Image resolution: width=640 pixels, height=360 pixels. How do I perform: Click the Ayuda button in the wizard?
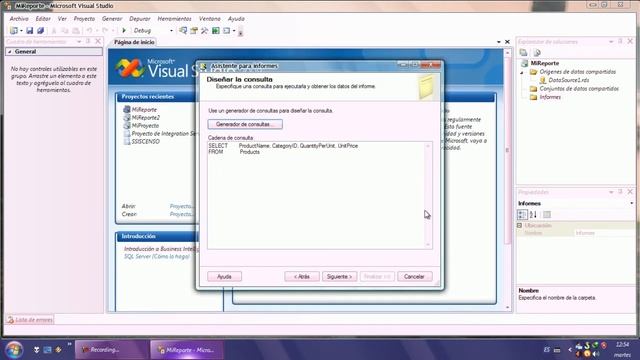click(x=224, y=277)
